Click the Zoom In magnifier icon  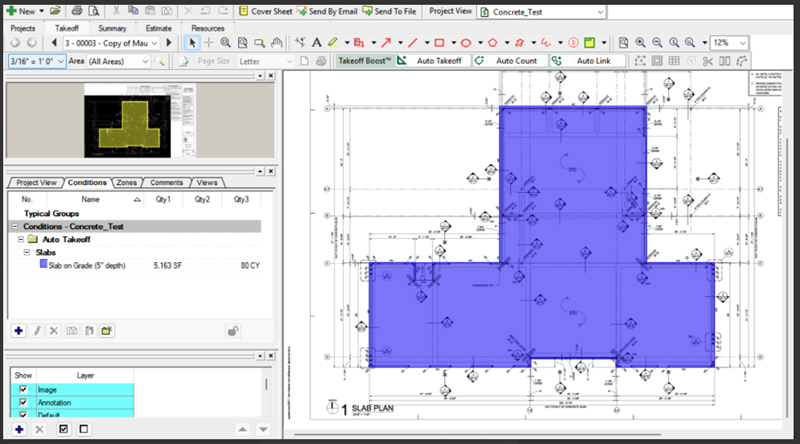(x=640, y=43)
